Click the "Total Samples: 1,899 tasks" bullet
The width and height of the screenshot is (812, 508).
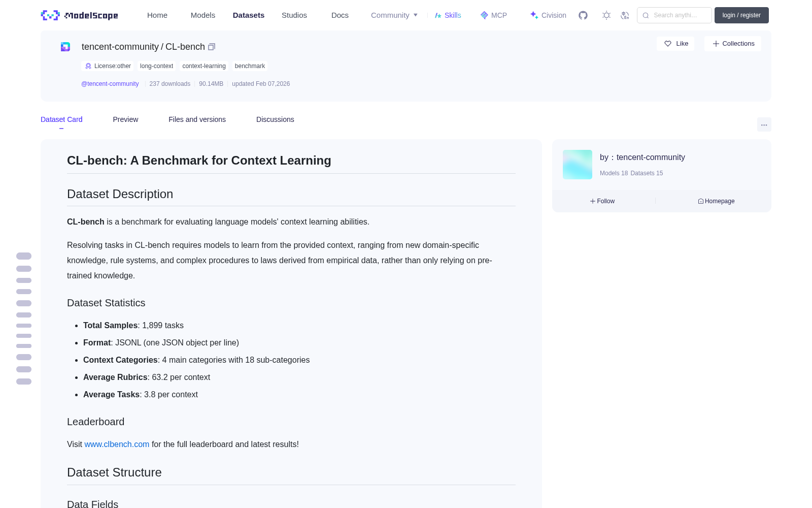click(x=133, y=325)
